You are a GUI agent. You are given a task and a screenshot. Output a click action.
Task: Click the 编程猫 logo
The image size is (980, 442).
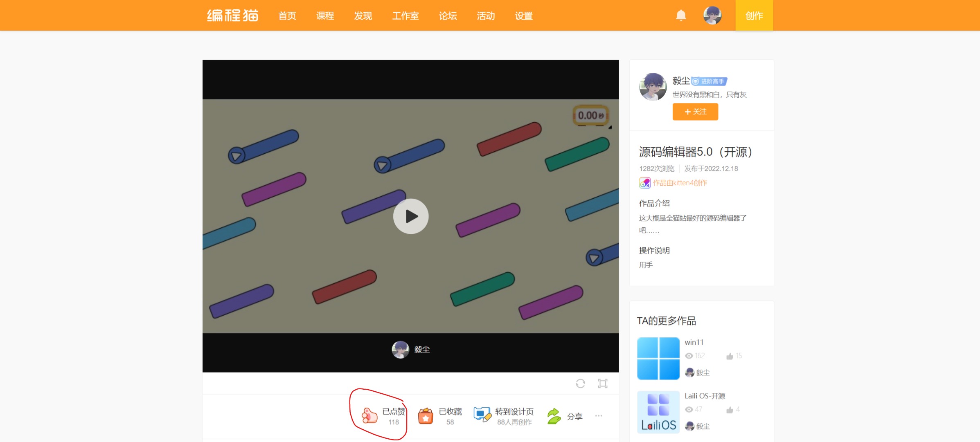pos(232,16)
